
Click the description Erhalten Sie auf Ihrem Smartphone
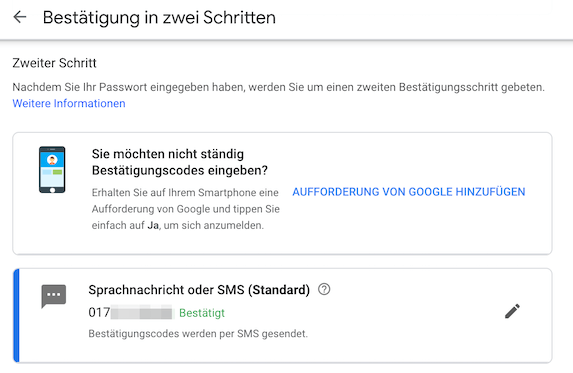(185, 209)
